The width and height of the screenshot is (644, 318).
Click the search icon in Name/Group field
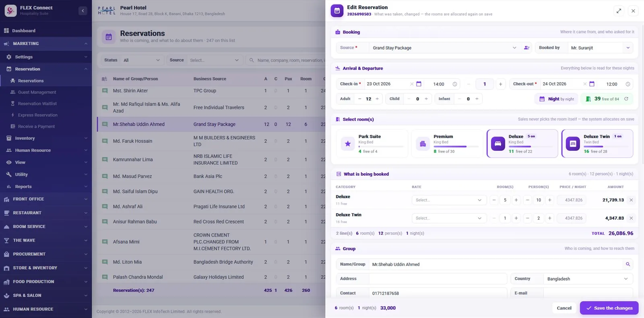click(x=627, y=264)
